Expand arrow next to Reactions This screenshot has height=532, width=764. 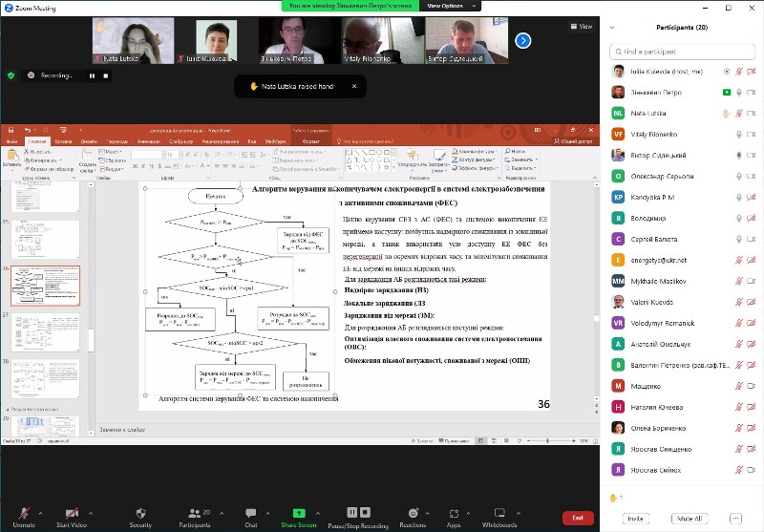click(x=427, y=513)
